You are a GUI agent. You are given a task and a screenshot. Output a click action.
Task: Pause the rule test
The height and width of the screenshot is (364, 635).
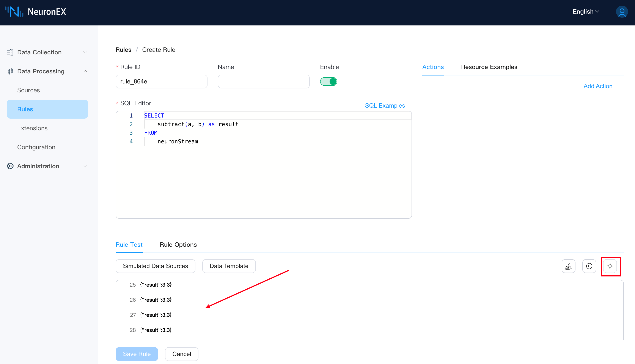[589, 266]
